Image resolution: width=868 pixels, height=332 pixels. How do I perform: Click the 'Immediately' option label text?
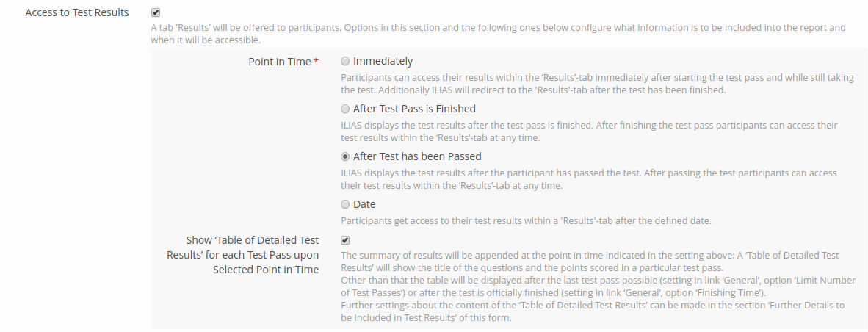coord(383,61)
